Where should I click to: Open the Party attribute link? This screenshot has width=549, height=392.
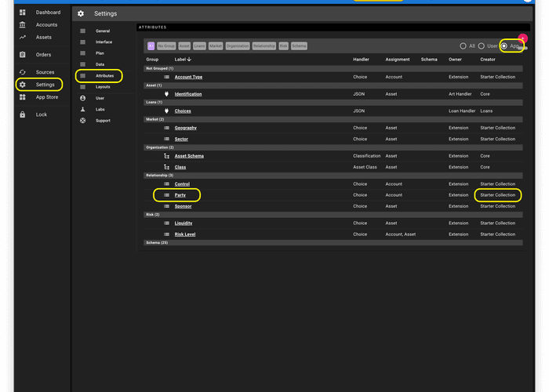coord(180,195)
